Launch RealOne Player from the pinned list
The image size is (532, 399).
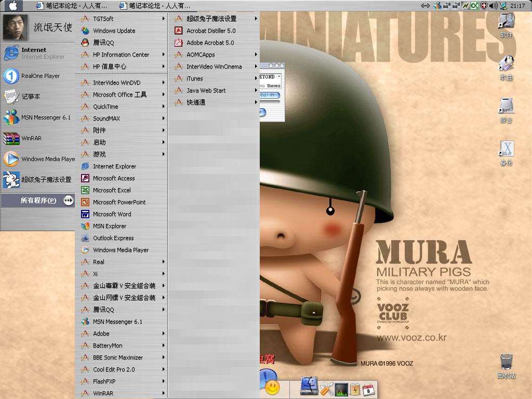(37, 76)
